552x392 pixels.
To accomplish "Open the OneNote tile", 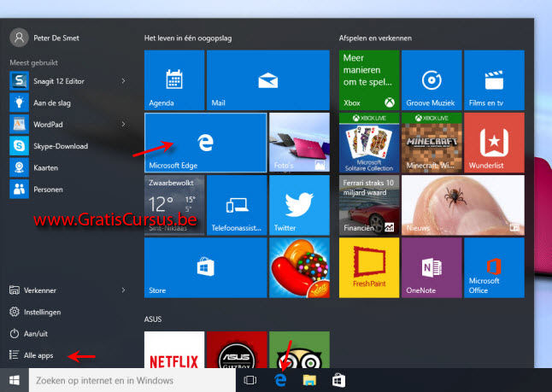I will click(x=432, y=268).
